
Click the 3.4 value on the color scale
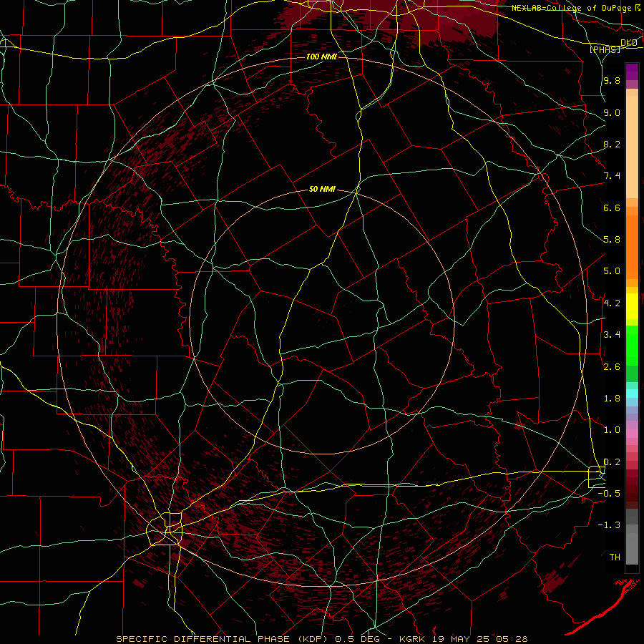coord(612,335)
